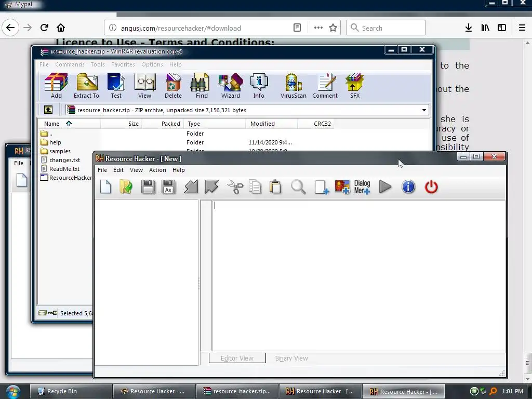This screenshot has width=532, height=399.
Task: Select the help folder in WinRAR list
Action: pyautogui.click(x=51, y=142)
